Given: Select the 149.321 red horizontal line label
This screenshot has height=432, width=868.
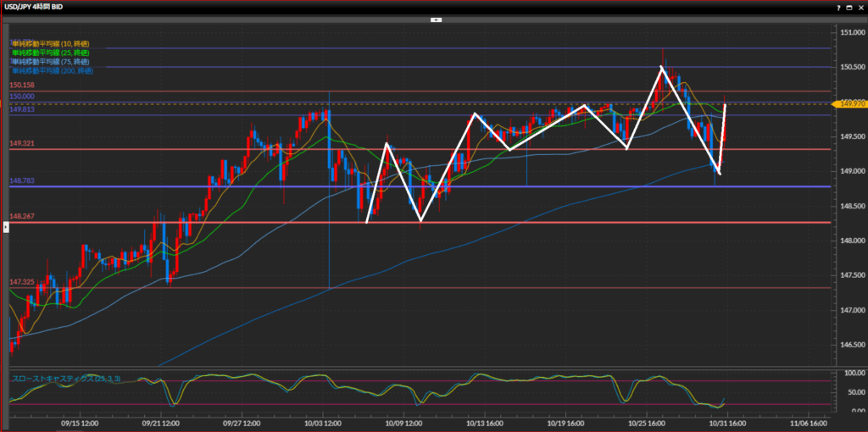Looking at the screenshot, I should tap(22, 144).
